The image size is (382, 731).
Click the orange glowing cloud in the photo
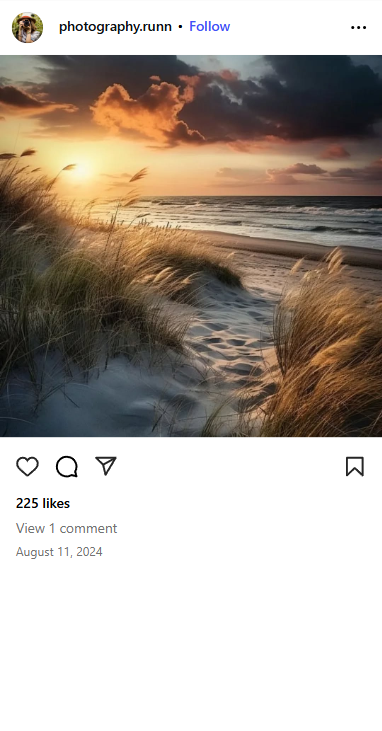pyautogui.click(x=145, y=110)
